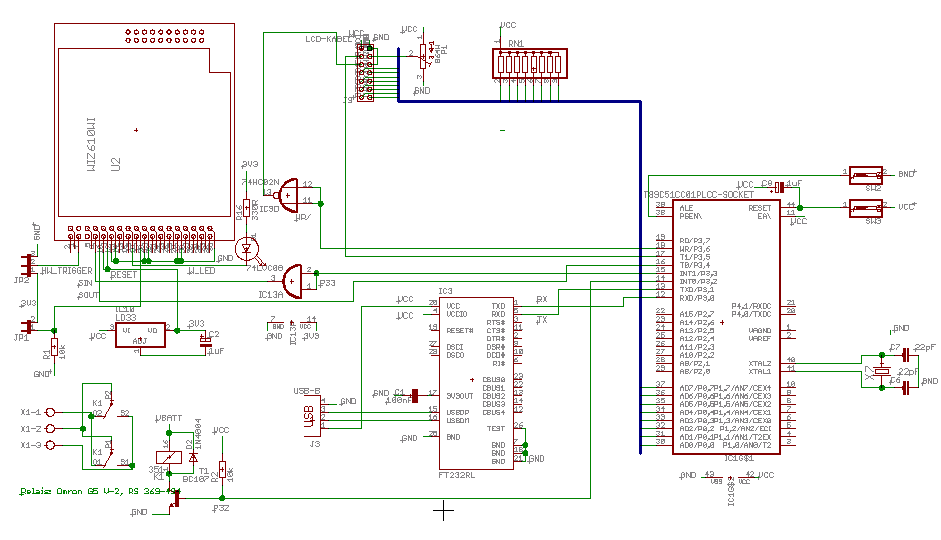
Task: Click the HW_TRIGGER net label
Action: tap(67, 271)
